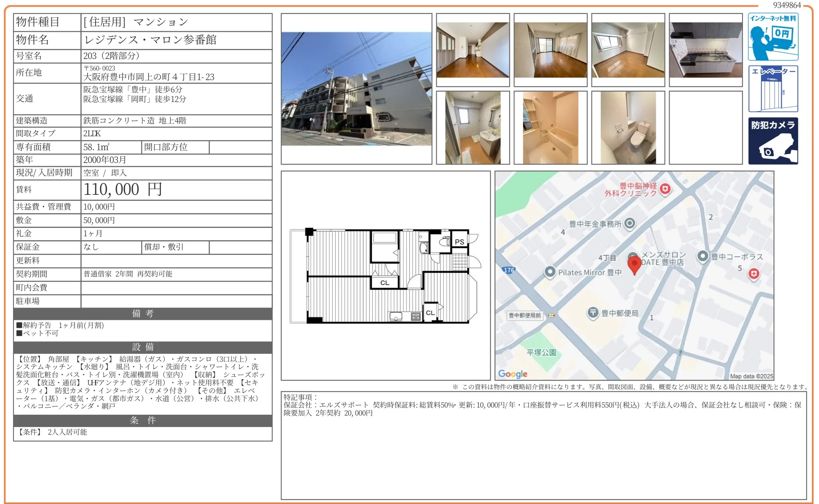Image resolution: width=819 pixels, height=504 pixels.
Task: Click the Google logo on map
Action: click(513, 374)
